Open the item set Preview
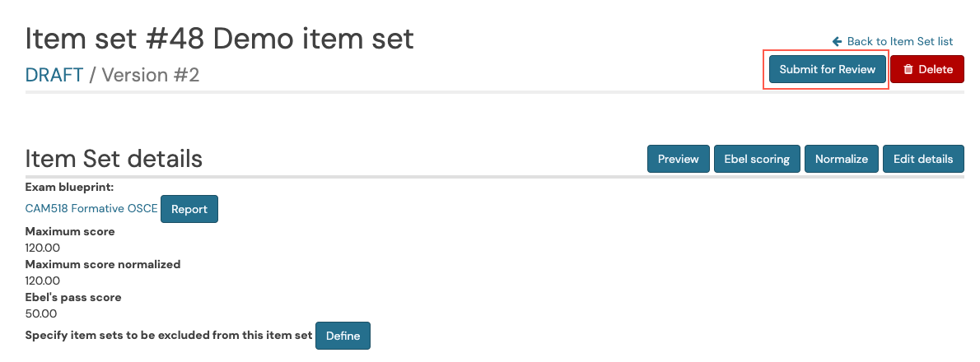 [x=678, y=159]
